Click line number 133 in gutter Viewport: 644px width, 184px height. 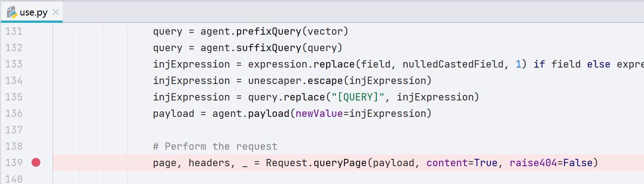tap(14, 64)
